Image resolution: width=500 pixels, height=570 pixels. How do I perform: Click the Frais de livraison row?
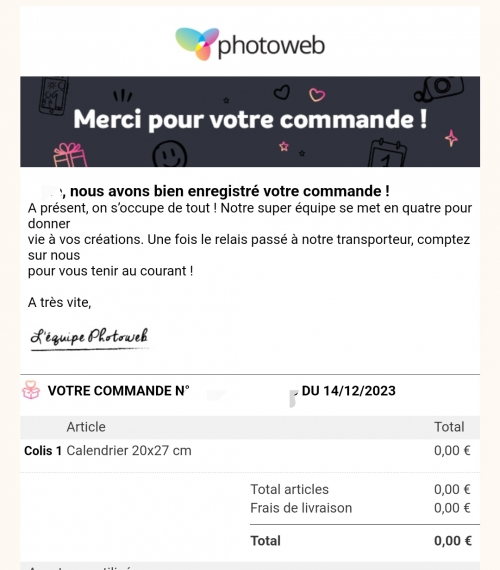(360, 508)
